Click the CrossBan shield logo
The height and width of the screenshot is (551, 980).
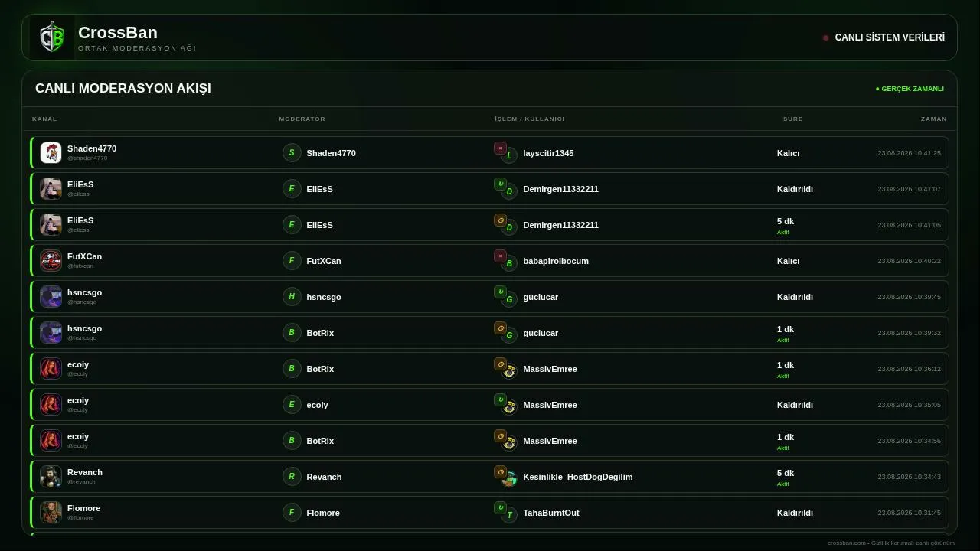click(52, 37)
